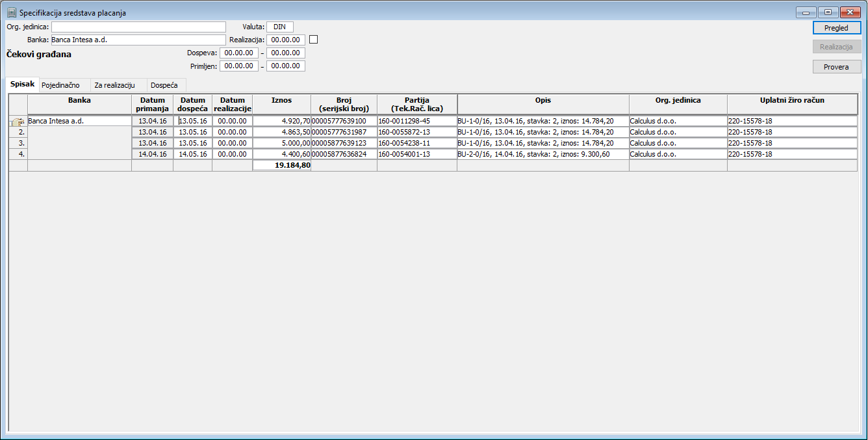Click the Realizacija date field
868x440 pixels.
coord(286,40)
